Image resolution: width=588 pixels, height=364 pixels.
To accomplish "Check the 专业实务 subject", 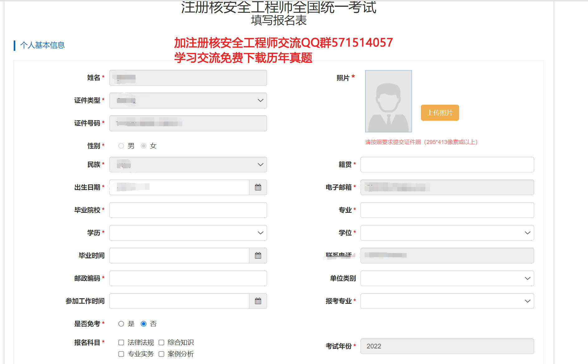I will (121, 354).
